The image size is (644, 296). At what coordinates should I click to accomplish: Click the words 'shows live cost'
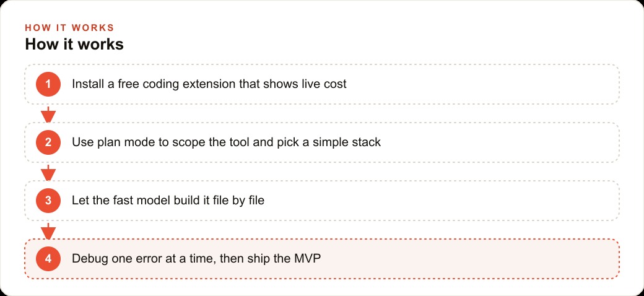tap(304, 84)
